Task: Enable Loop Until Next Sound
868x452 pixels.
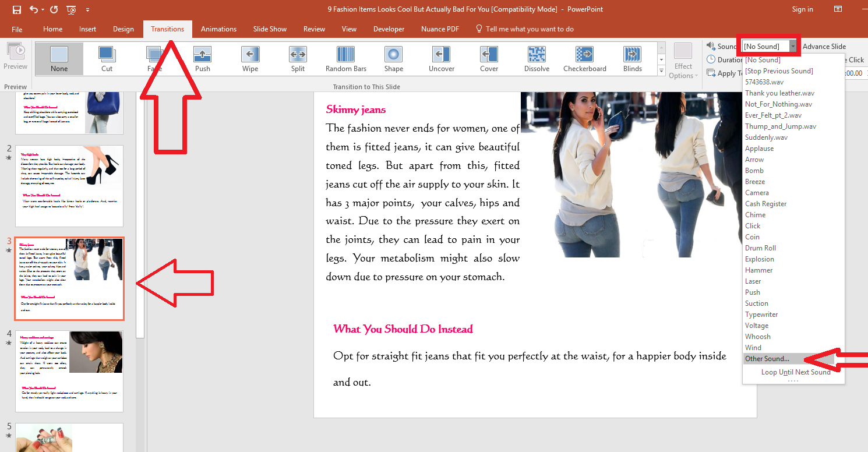Action: [796, 372]
